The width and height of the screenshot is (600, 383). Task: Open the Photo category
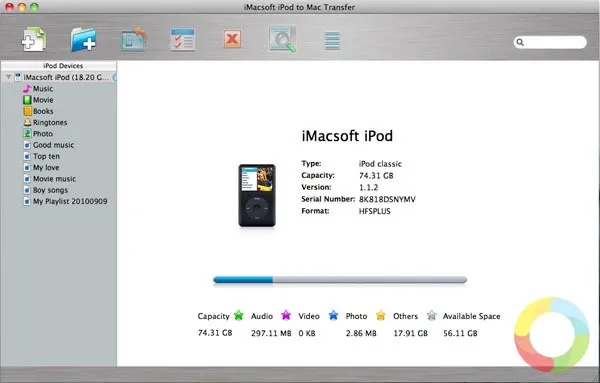[x=42, y=134]
